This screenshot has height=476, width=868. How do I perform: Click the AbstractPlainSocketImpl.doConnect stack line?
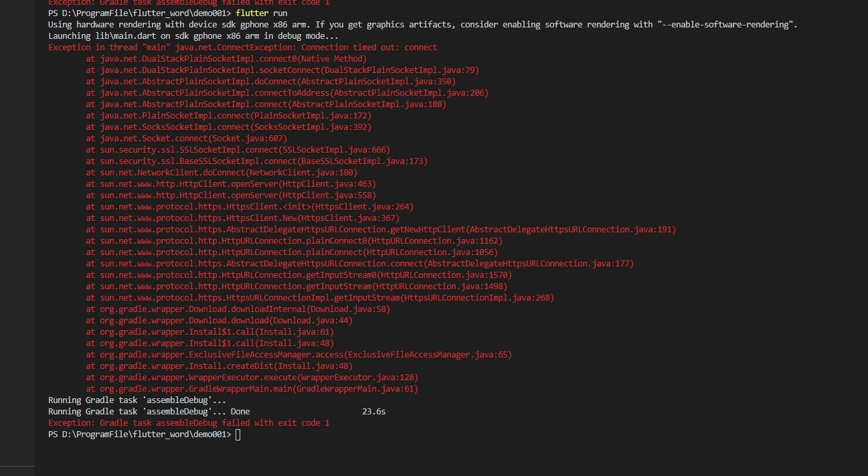pos(270,82)
